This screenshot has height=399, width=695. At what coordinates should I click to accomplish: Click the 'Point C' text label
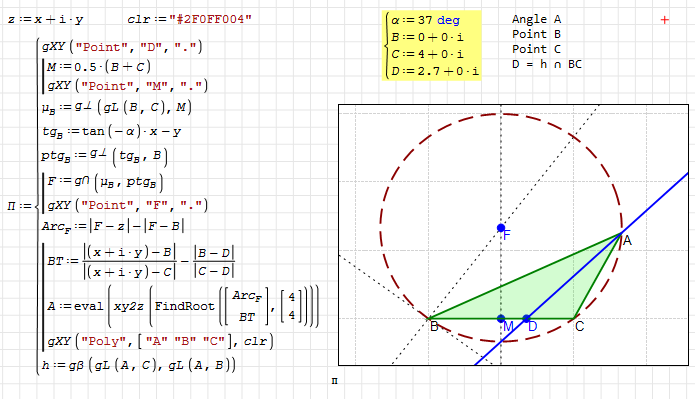[536, 49]
